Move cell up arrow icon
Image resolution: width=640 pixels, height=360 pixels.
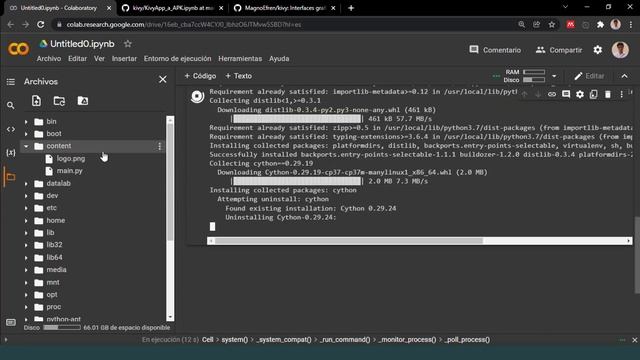[524, 94]
